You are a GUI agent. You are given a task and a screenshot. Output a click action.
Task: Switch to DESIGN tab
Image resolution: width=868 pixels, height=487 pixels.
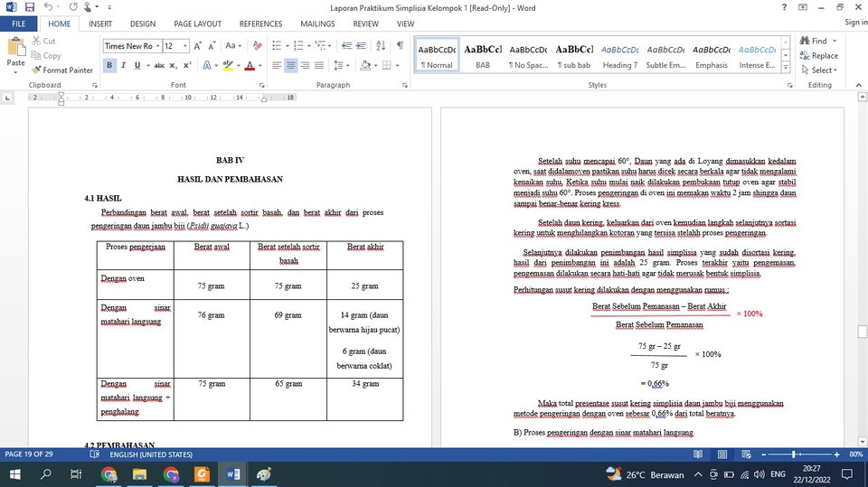click(x=143, y=23)
